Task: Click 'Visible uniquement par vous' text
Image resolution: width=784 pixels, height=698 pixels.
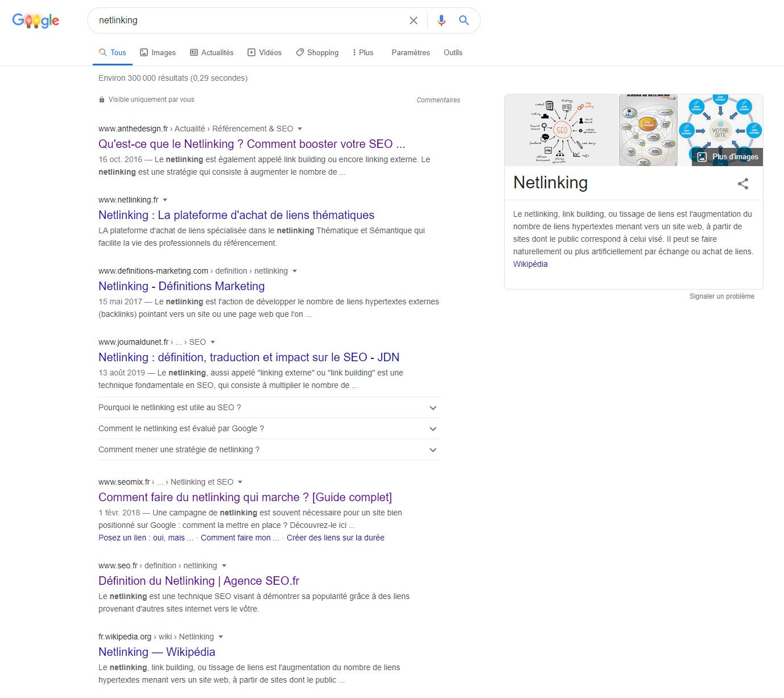Action: [x=151, y=100]
